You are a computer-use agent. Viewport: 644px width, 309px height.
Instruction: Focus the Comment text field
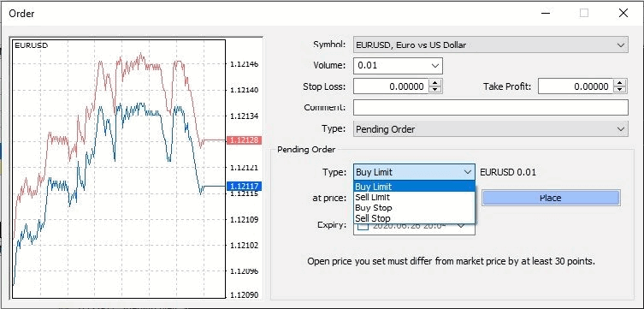coord(490,107)
